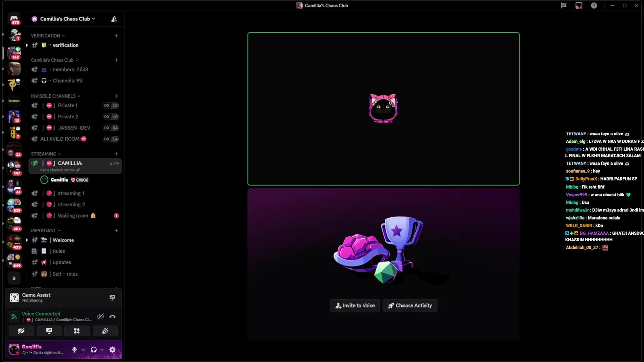Open the updates channel
This screenshot has height=362, width=644.
tap(74, 262)
